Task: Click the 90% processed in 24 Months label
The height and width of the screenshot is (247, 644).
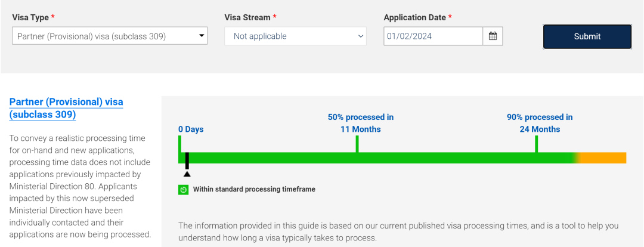Action: (540, 123)
